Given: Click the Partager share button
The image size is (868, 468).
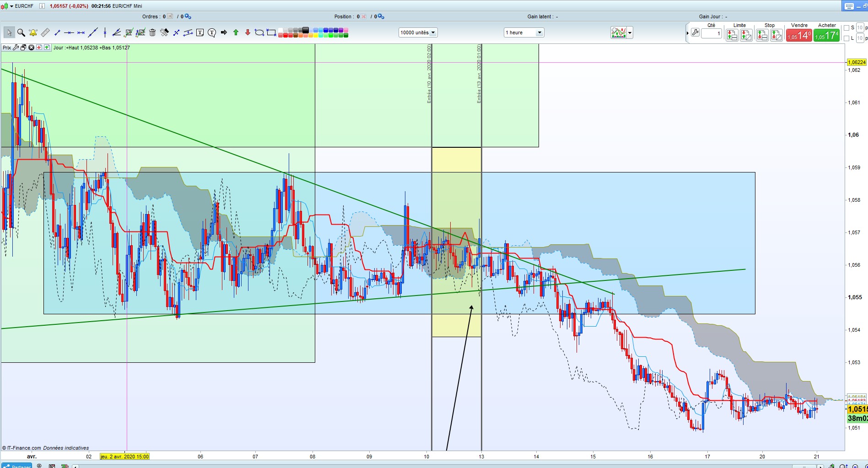Looking at the screenshot, I should 16,466.
